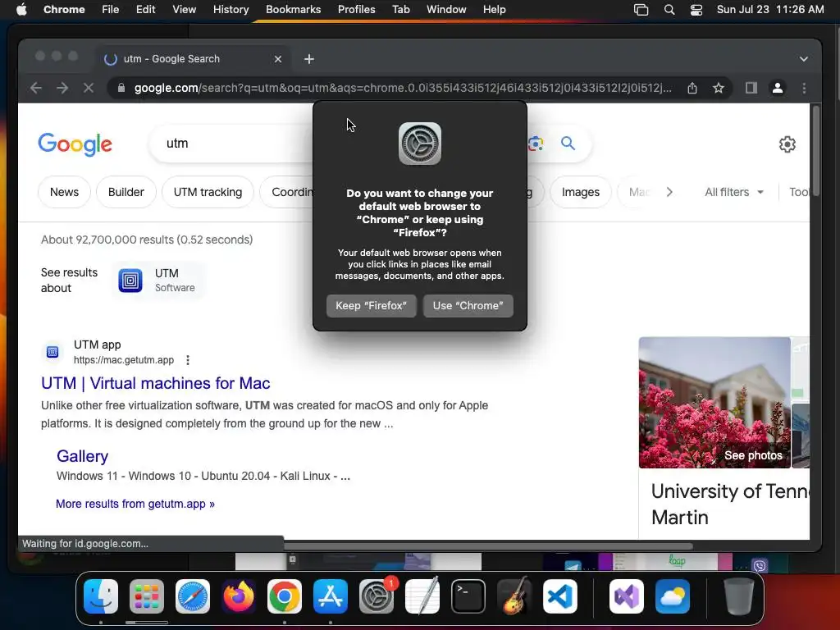Open App Store from the Dock
This screenshot has width=840, height=630.
(x=331, y=596)
